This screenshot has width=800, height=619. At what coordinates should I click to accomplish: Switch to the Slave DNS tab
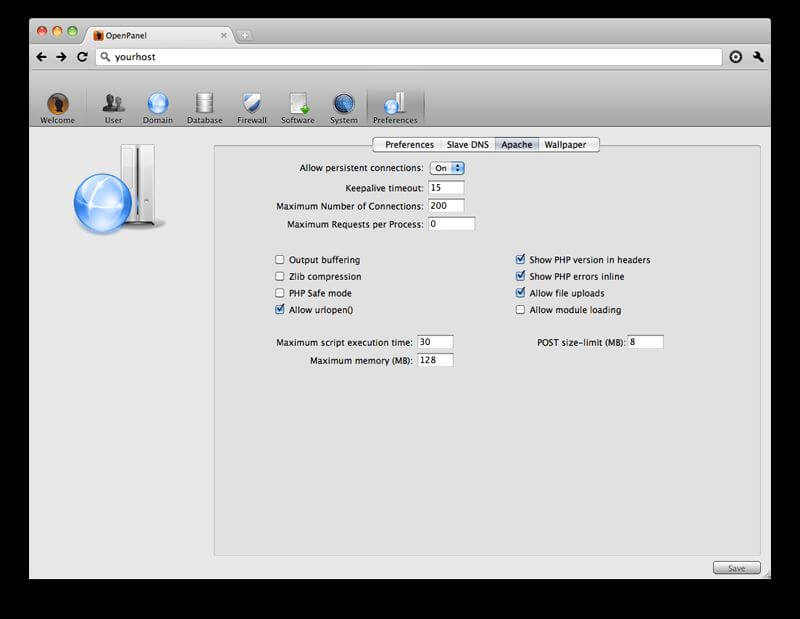pyautogui.click(x=468, y=145)
